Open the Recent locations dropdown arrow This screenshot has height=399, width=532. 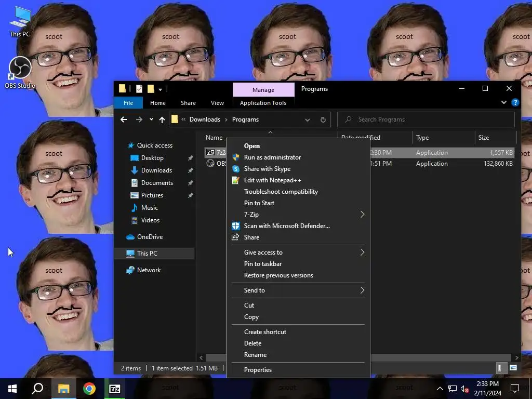(x=151, y=119)
